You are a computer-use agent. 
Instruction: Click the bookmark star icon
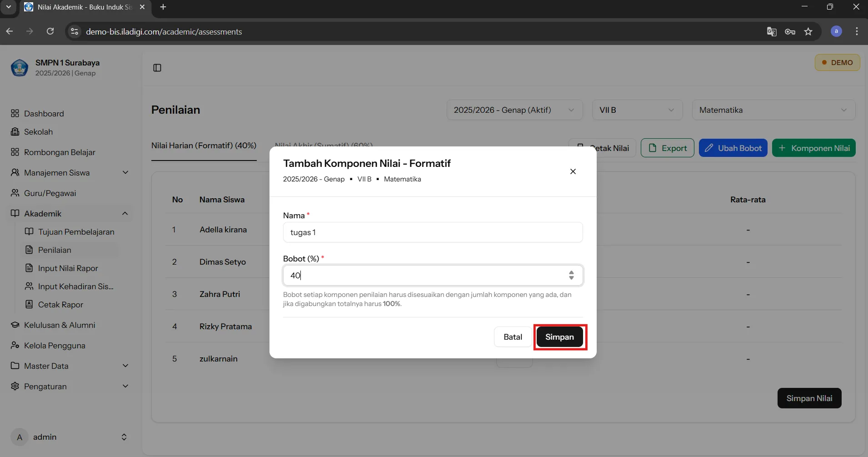coord(808,31)
